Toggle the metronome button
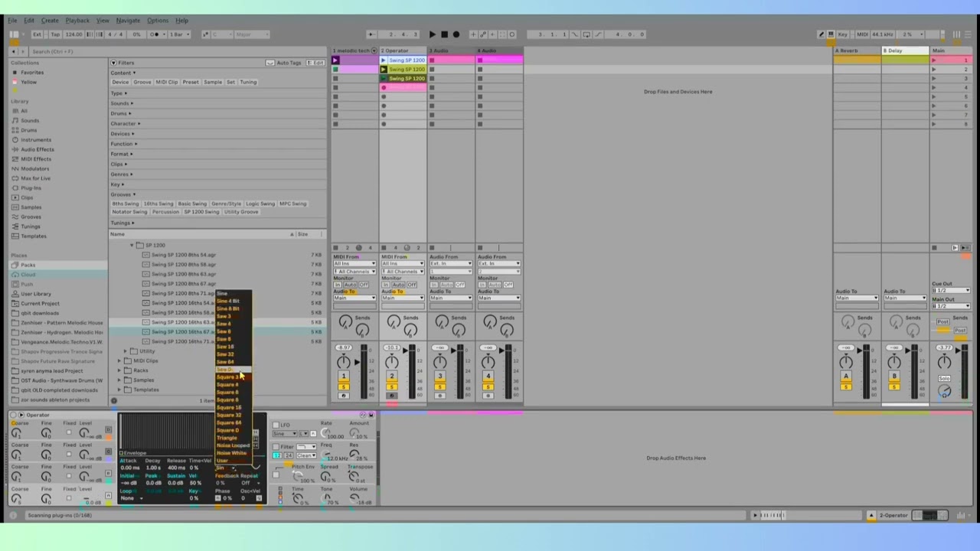This screenshot has width=980, height=551. [156, 34]
